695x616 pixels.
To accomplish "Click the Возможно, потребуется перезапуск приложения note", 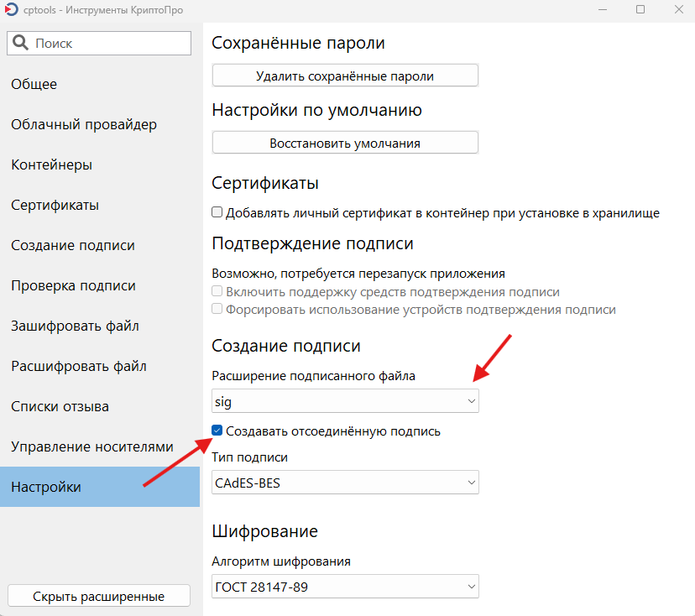I will (x=358, y=274).
